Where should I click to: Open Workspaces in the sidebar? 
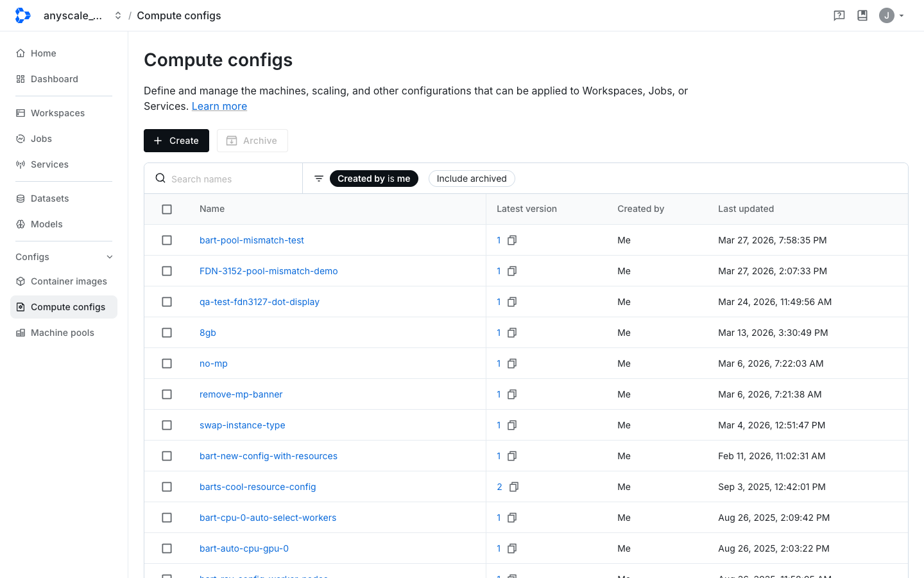tap(64, 113)
